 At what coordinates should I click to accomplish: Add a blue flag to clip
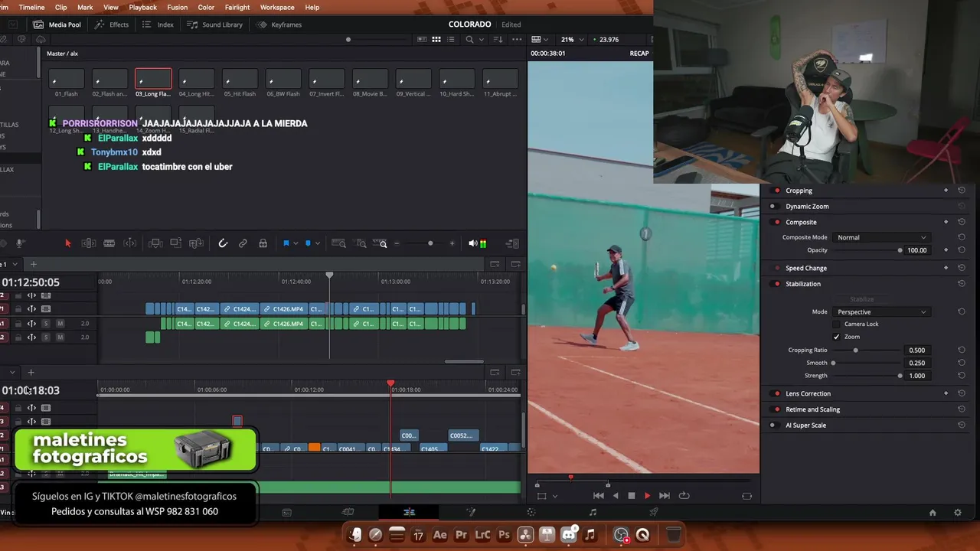coord(286,243)
